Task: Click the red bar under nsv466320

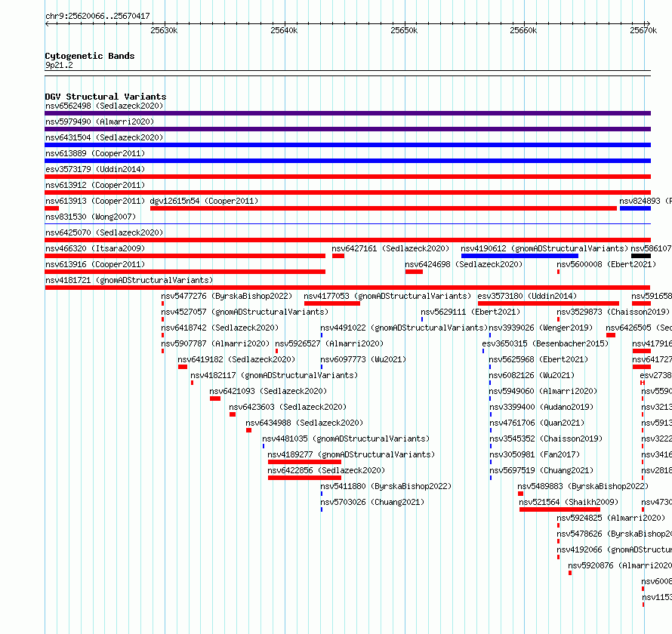Action: pyautogui.click(x=185, y=256)
